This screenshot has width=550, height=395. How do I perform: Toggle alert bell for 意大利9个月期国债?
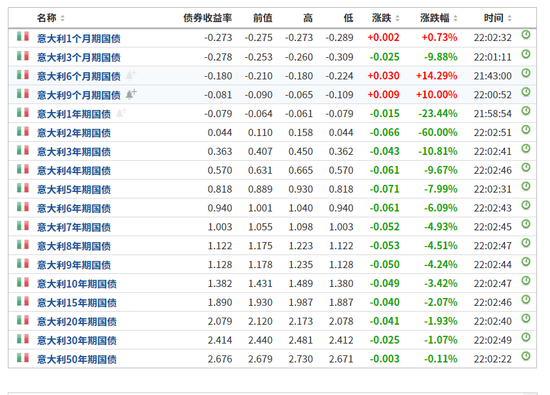(x=131, y=94)
